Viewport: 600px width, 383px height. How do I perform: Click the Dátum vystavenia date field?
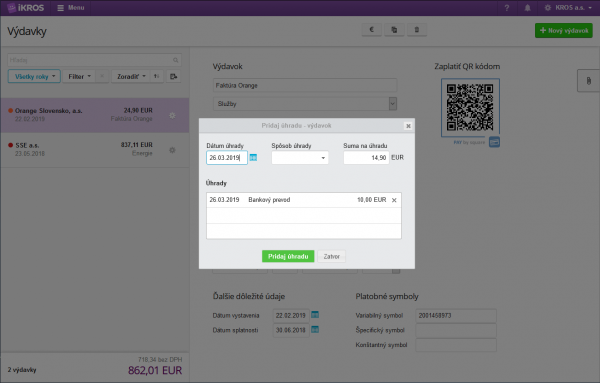pyautogui.click(x=291, y=316)
